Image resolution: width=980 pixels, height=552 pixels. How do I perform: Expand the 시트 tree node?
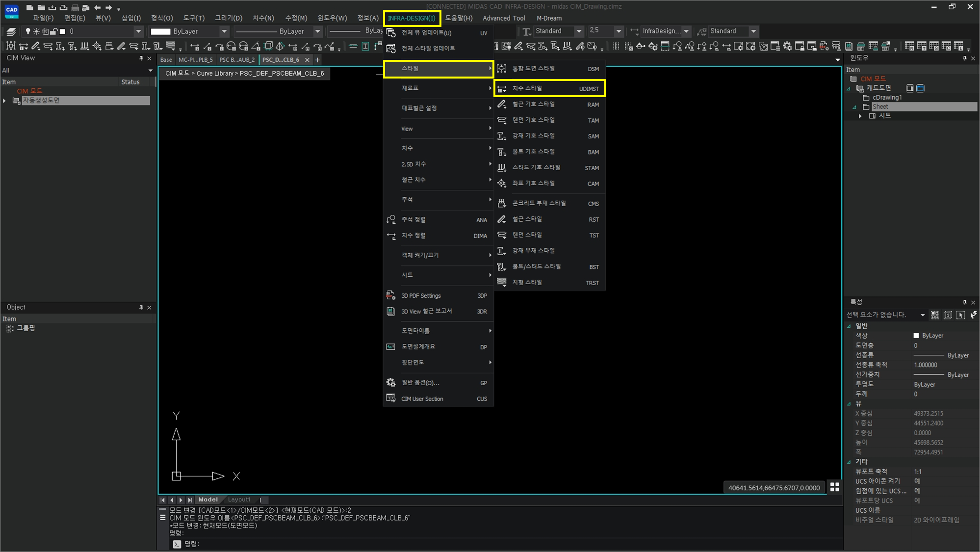pos(860,116)
